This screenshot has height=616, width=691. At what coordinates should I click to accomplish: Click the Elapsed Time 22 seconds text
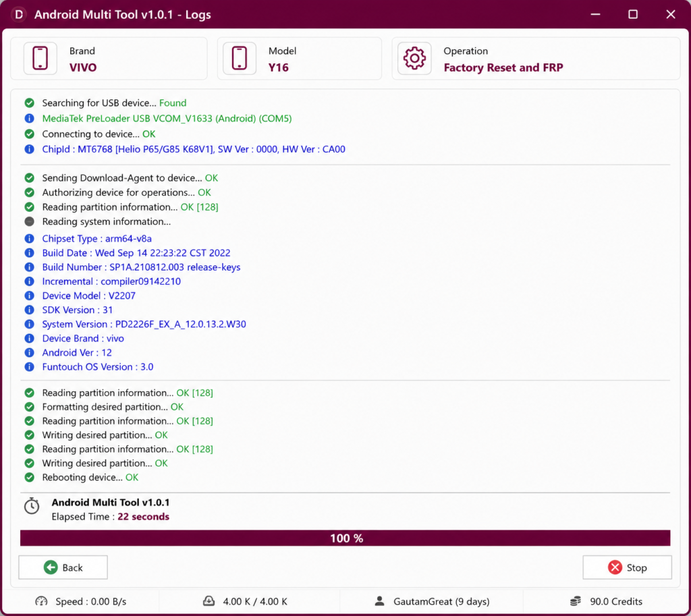click(110, 516)
